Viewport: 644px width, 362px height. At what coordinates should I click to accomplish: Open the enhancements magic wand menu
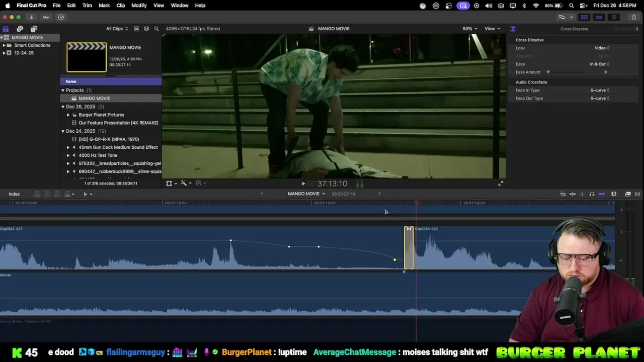[186, 184]
